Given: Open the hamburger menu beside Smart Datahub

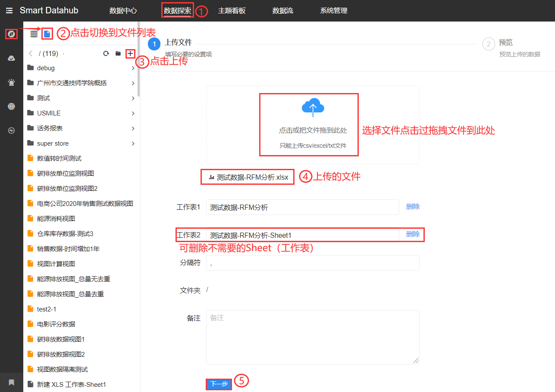Looking at the screenshot, I should point(9,10).
